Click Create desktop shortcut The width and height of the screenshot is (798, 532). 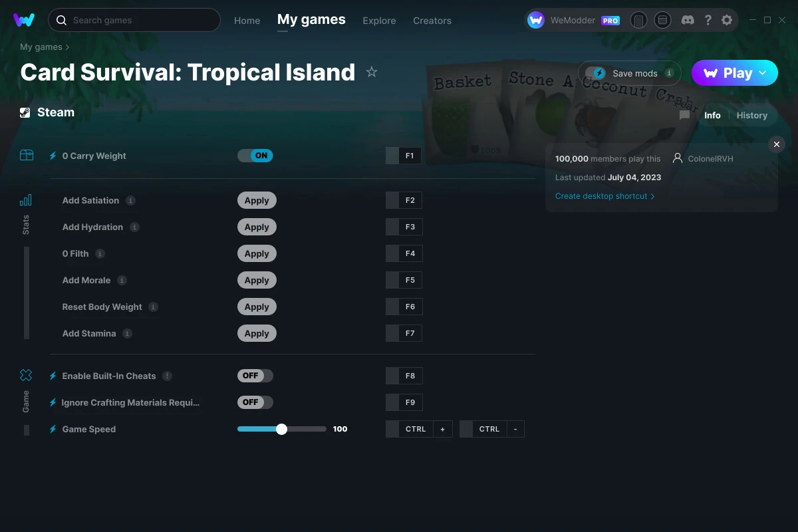tap(601, 196)
